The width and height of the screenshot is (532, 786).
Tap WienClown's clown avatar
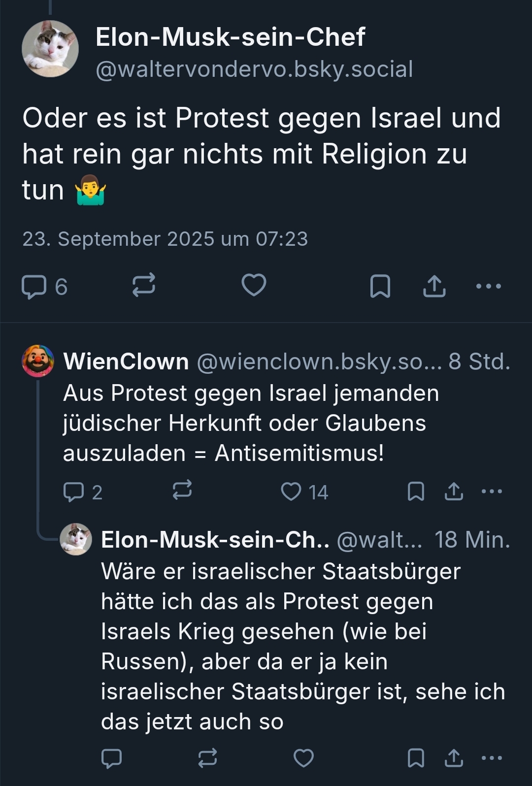point(38,361)
